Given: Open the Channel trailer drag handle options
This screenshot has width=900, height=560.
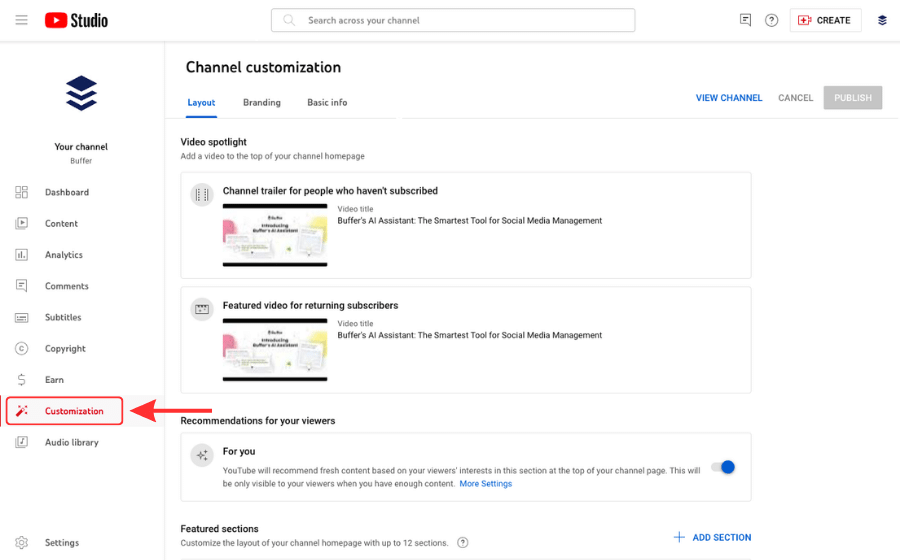Looking at the screenshot, I should click(x=202, y=195).
